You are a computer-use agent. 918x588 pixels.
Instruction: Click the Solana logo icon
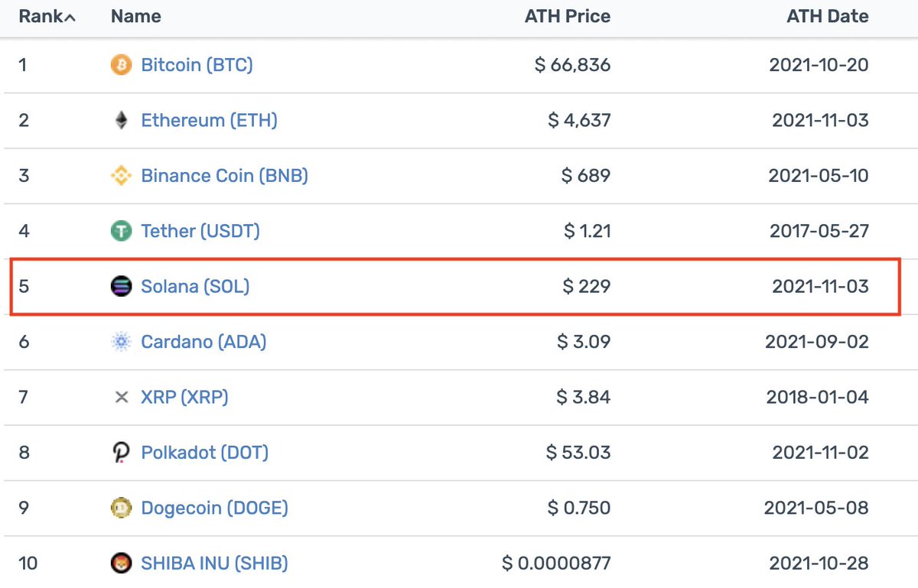(x=121, y=287)
